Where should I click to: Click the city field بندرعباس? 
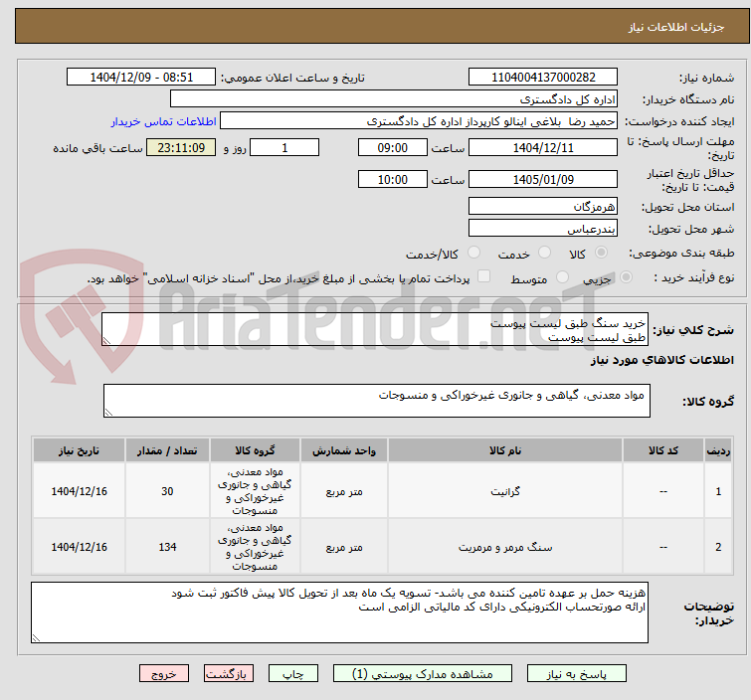point(543,229)
